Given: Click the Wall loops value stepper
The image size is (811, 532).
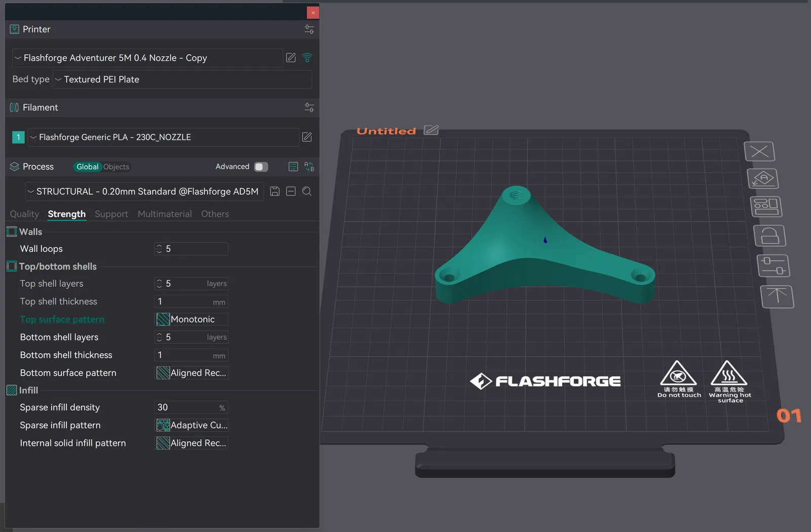Looking at the screenshot, I should point(159,249).
